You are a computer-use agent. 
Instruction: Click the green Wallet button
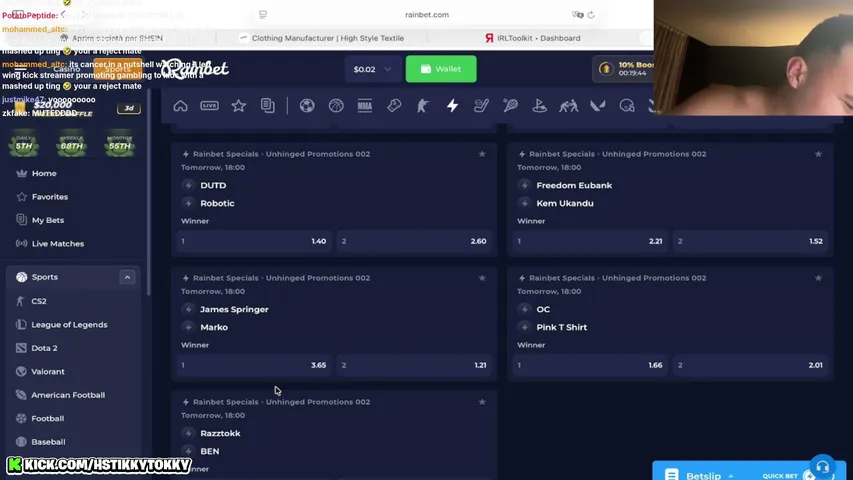pos(441,69)
